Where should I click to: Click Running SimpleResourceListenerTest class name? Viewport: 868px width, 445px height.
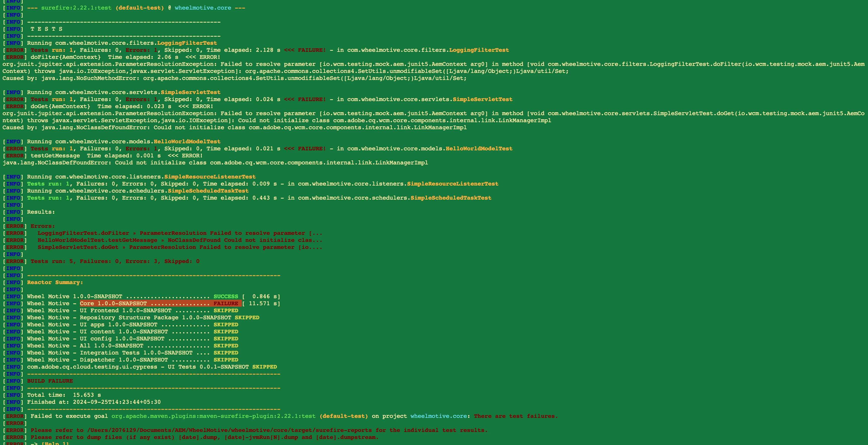pyautogui.click(x=210, y=177)
